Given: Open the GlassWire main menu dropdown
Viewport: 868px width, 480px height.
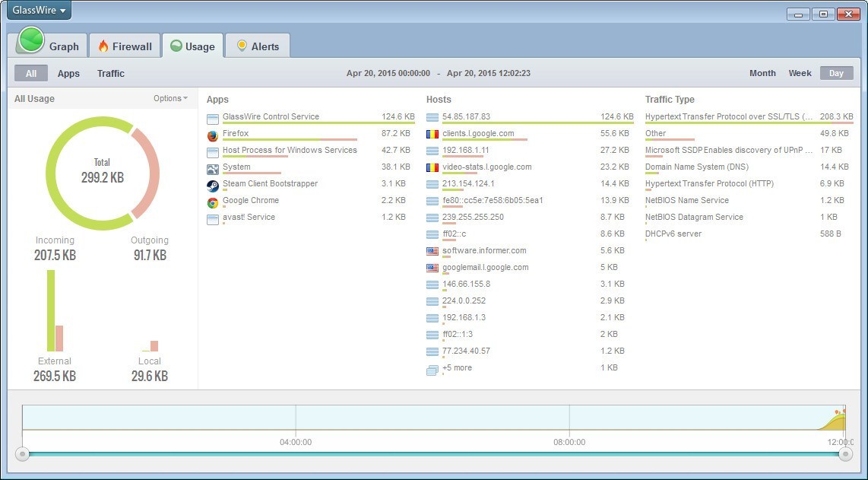Looking at the screenshot, I should (x=37, y=10).
